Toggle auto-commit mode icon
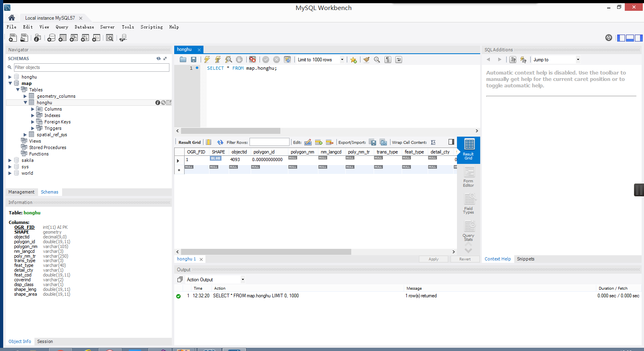644x351 pixels. [287, 59]
